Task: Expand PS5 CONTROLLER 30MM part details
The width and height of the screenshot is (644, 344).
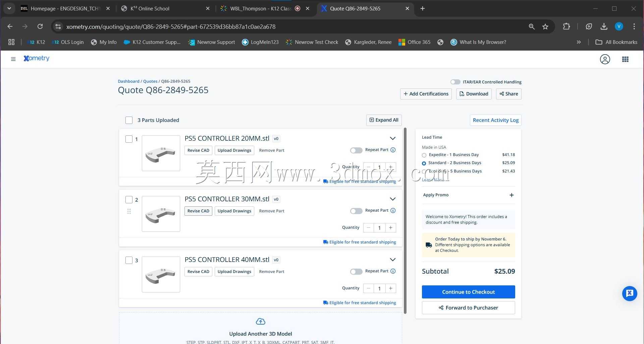Action: click(392, 199)
